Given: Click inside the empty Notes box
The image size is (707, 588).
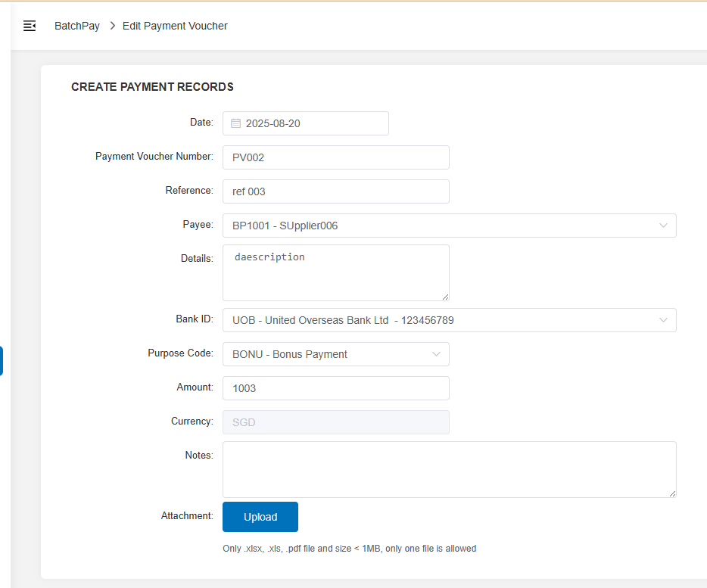Looking at the screenshot, I should pos(448,469).
